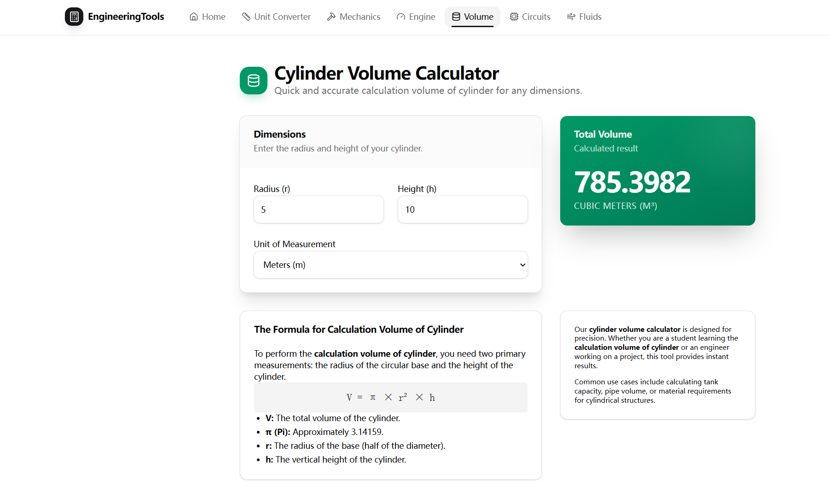This screenshot has width=829, height=504.
Task: Click the green Total Volume result card
Action: pos(657,170)
